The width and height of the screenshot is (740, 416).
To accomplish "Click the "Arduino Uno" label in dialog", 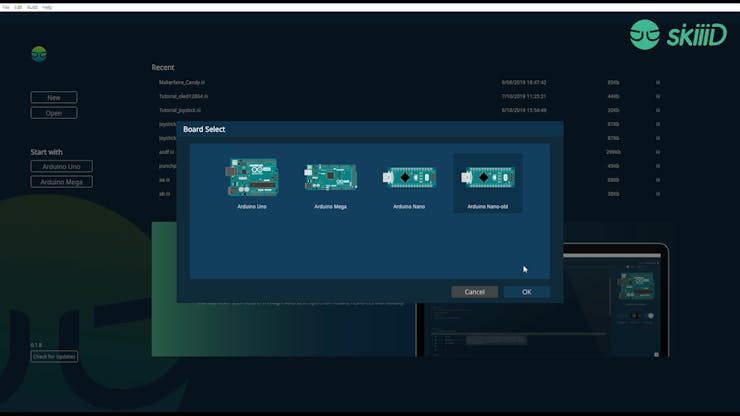I will click(x=252, y=207).
